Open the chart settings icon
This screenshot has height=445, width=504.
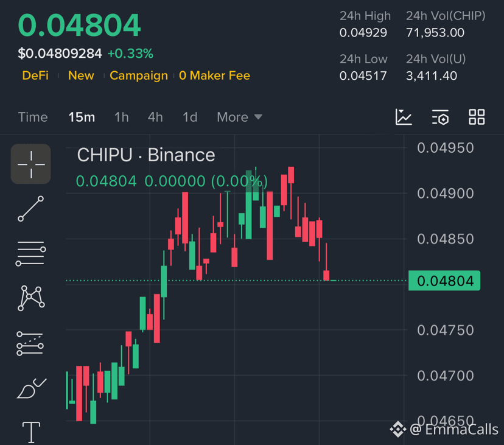440,117
